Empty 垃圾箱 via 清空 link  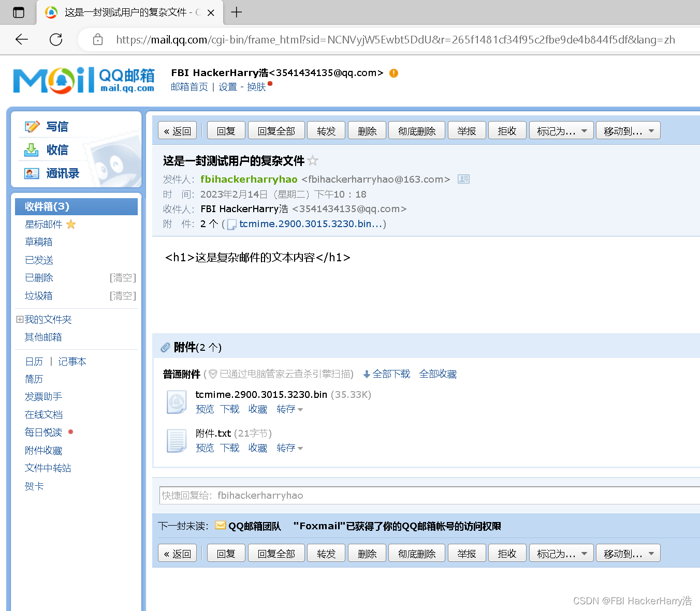[x=123, y=295]
